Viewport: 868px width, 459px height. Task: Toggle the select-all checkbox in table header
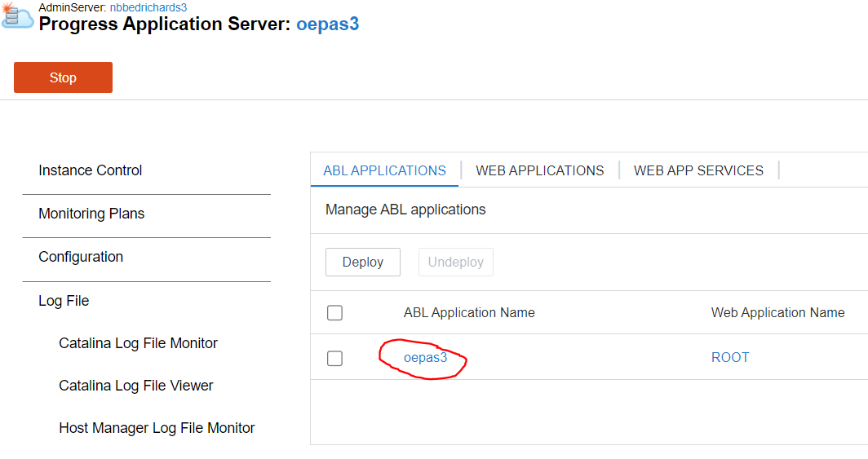(334, 313)
